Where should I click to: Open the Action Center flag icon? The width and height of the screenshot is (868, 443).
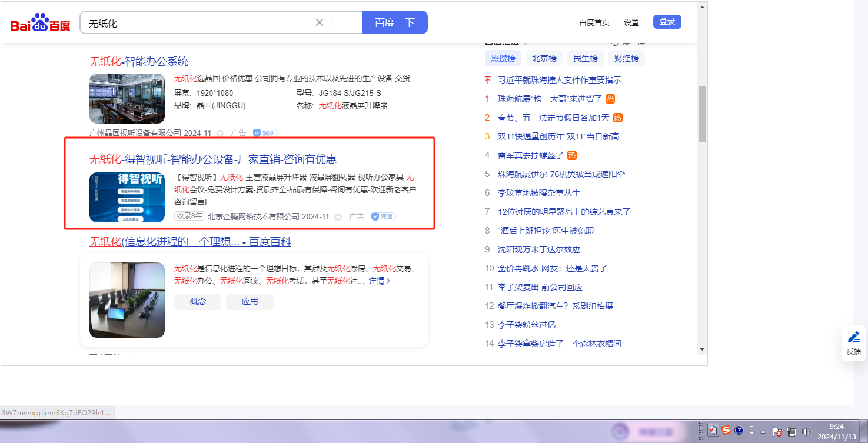(777, 431)
